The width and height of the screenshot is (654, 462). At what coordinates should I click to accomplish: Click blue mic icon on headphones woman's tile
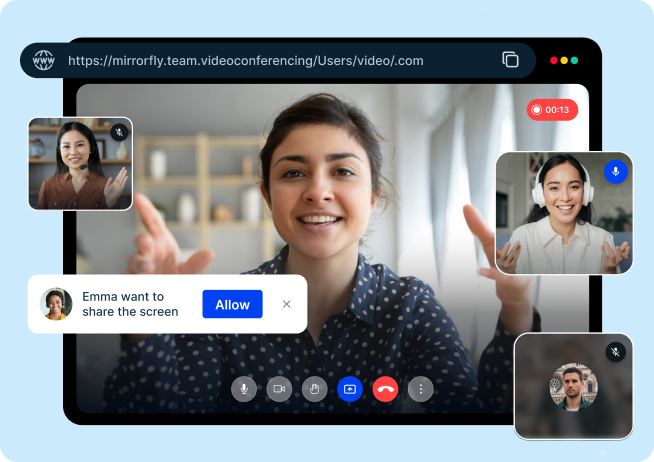pyautogui.click(x=616, y=172)
